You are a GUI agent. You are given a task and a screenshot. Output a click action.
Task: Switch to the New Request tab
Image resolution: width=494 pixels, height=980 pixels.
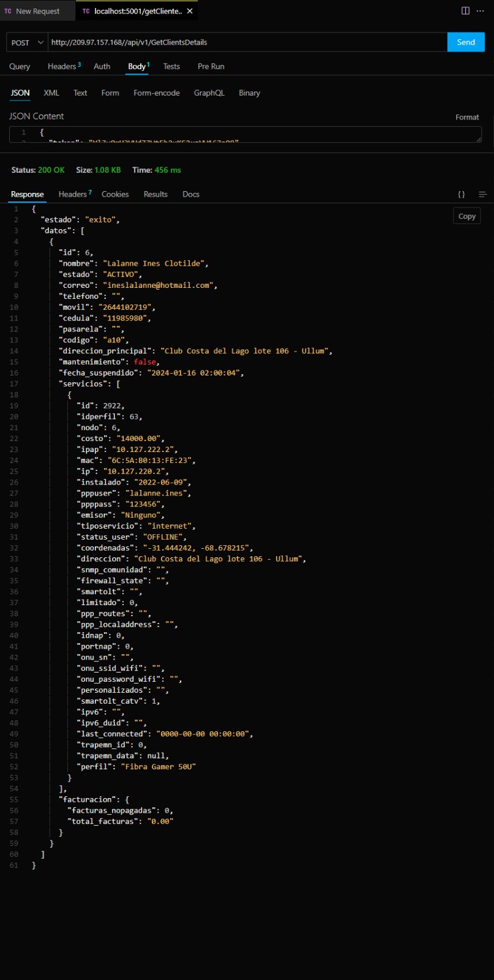[37, 11]
